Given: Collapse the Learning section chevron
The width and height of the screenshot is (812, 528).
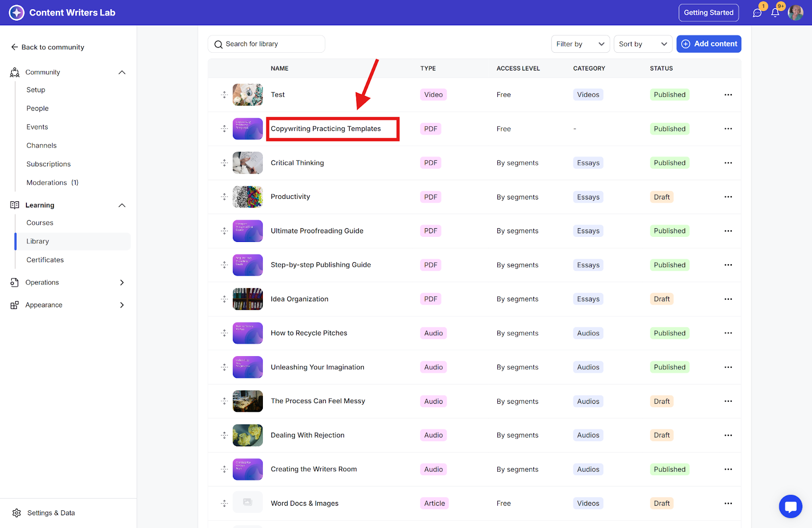Looking at the screenshot, I should click(x=122, y=205).
